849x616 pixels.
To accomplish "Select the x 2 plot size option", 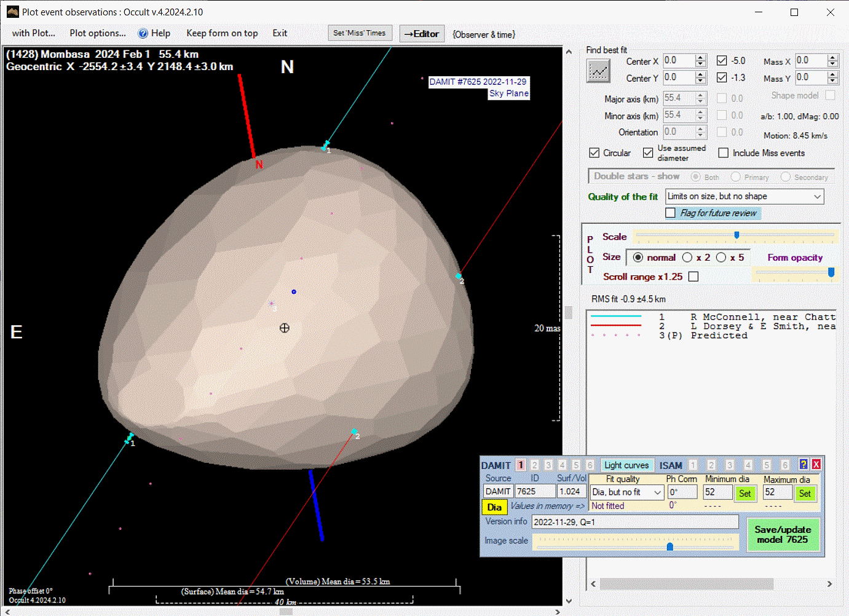I will tap(687, 258).
